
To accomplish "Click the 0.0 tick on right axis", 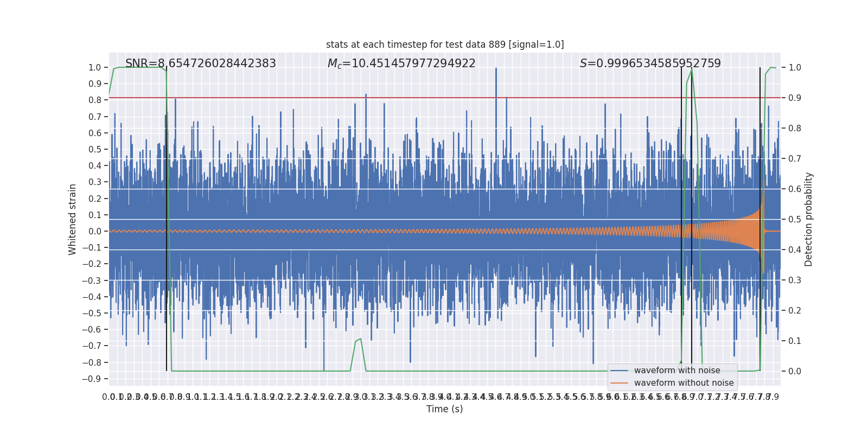I will [795, 372].
